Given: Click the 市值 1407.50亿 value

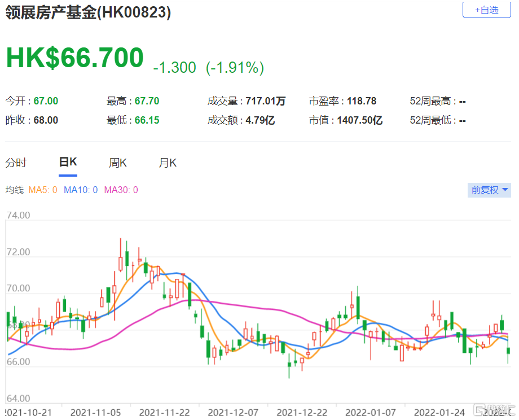Looking at the screenshot, I should click(x=361, y=120).
